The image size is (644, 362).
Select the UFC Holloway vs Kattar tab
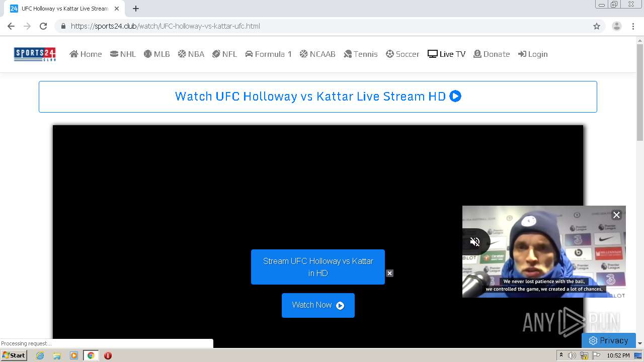tap(65, 9)
